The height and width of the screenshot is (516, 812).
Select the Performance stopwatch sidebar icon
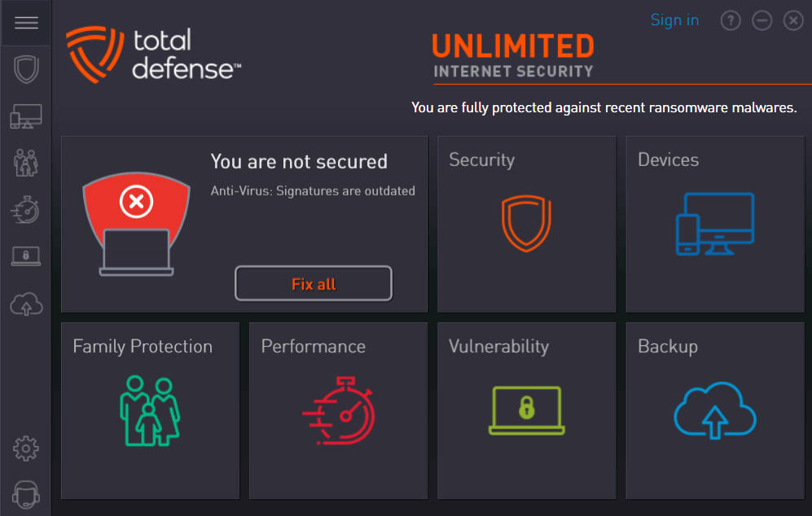tap(26, 210)
